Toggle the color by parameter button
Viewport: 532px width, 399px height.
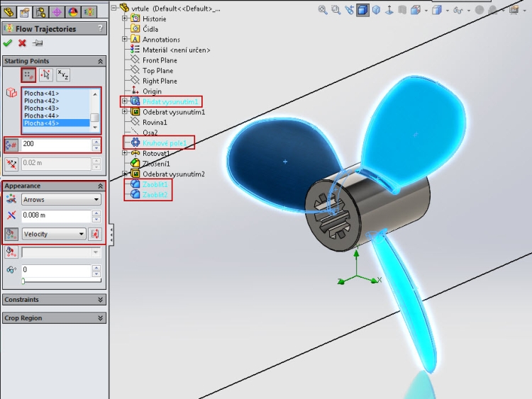pos(11,234)
